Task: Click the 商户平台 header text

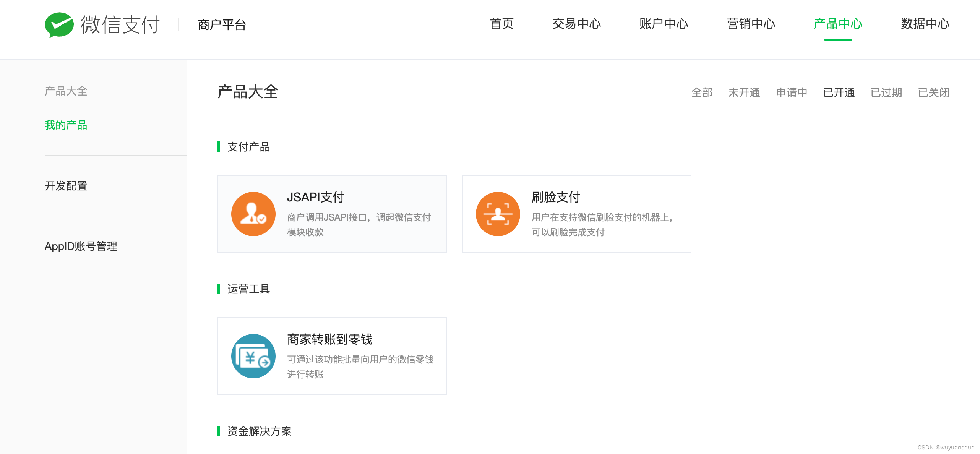Action: [222, 25]
